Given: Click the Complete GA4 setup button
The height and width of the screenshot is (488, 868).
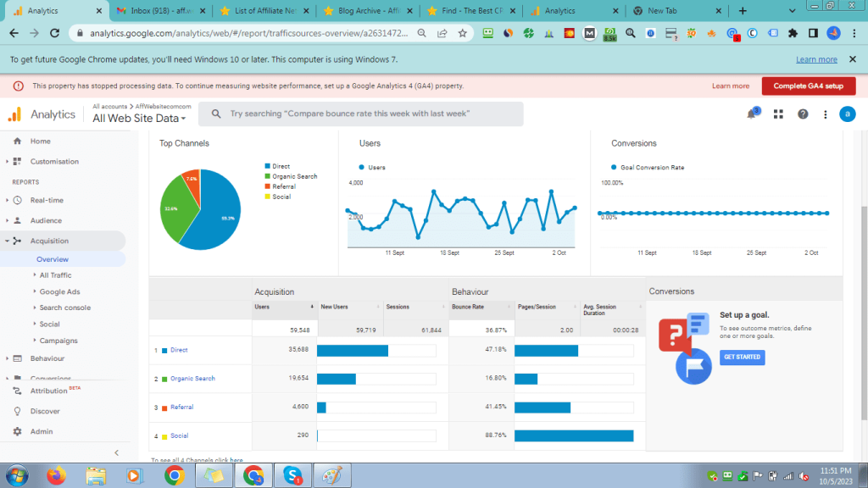Looking at the screenshot, I should pyautogui.click(x=808, y=86).
